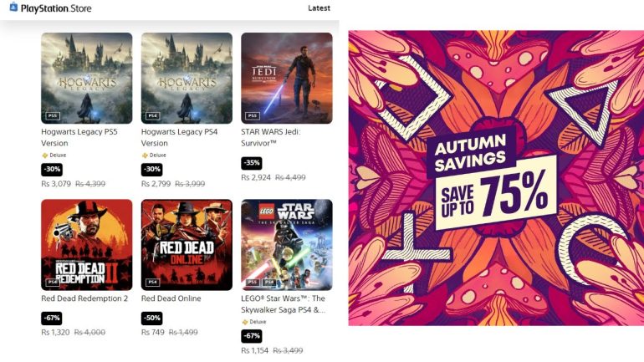Viewport: 644px width, 362px height.
Task: Open the Autumn Savings 75% promo banner
Action: (496, 178)
